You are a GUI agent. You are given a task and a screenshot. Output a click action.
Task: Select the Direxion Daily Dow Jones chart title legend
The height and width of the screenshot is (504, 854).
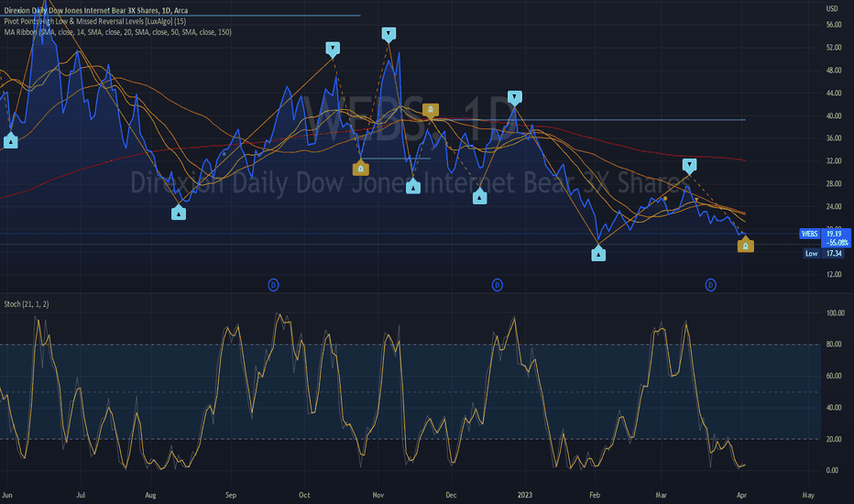pos(96,10)
